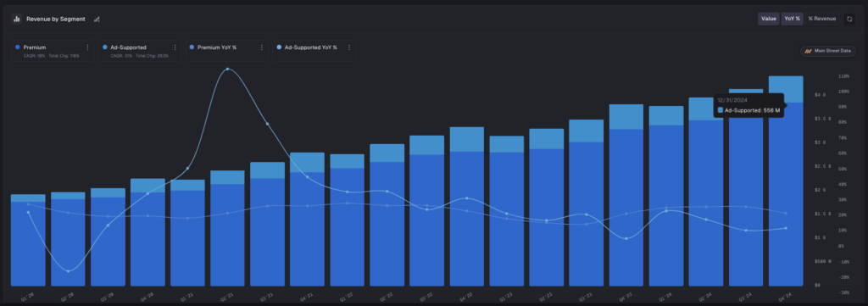Click the Ad-Supported YoY point at Q4'22

pyautogui.click(x=467, y=198)
